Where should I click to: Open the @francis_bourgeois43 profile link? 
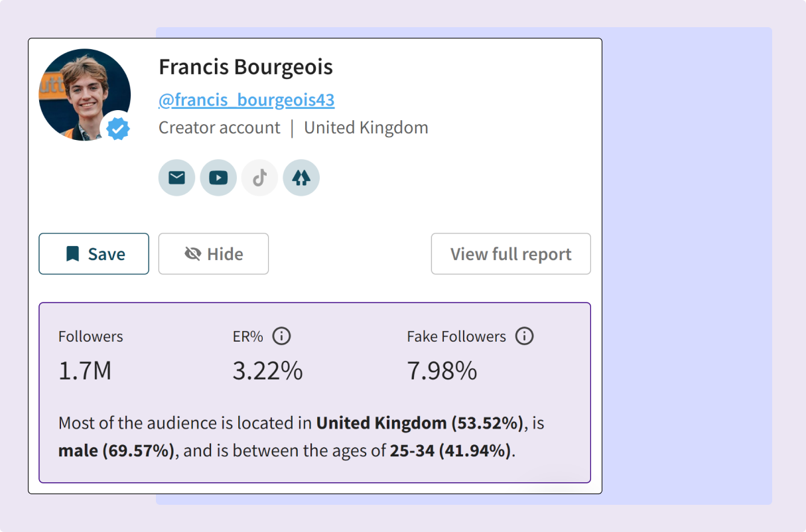pyautogui.click(x=246, y=100)
